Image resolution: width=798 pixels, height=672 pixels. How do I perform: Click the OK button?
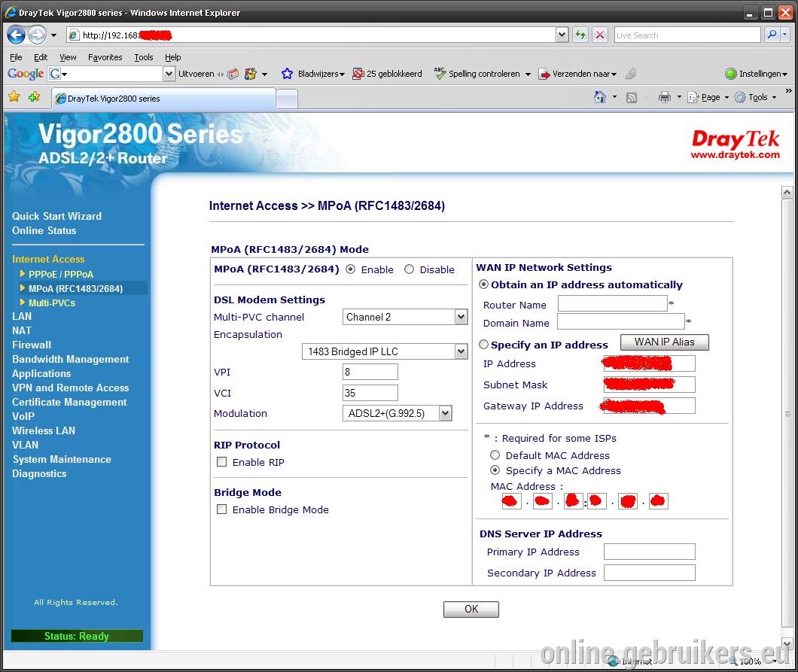(x=471, y=609)
